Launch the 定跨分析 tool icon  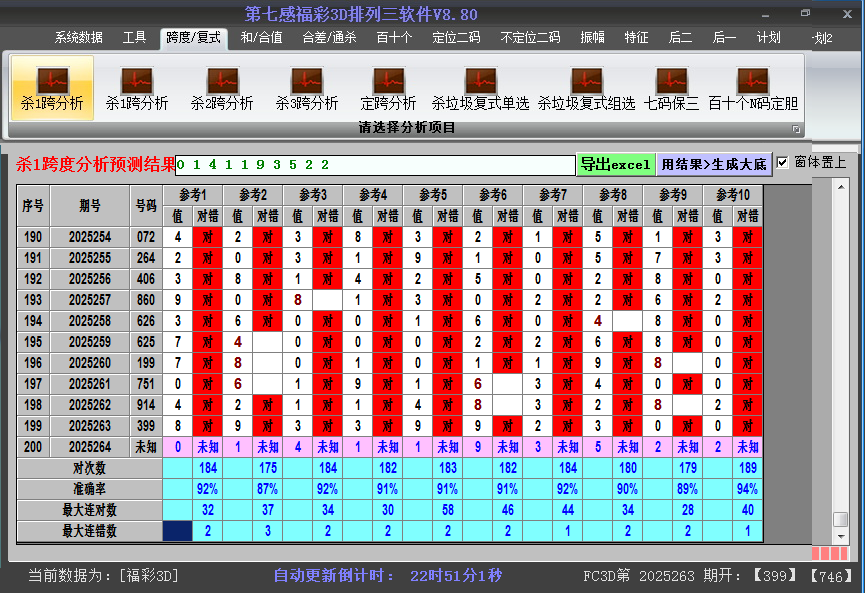(388, 88)
